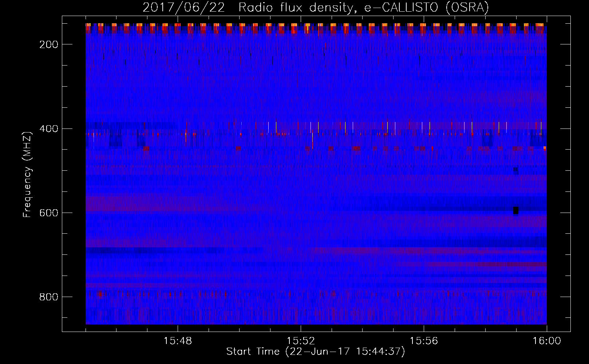Click the 'Frequency (MHZ)' y-axis label
This screenshot has width=589, height=364.
coord(28,174)
